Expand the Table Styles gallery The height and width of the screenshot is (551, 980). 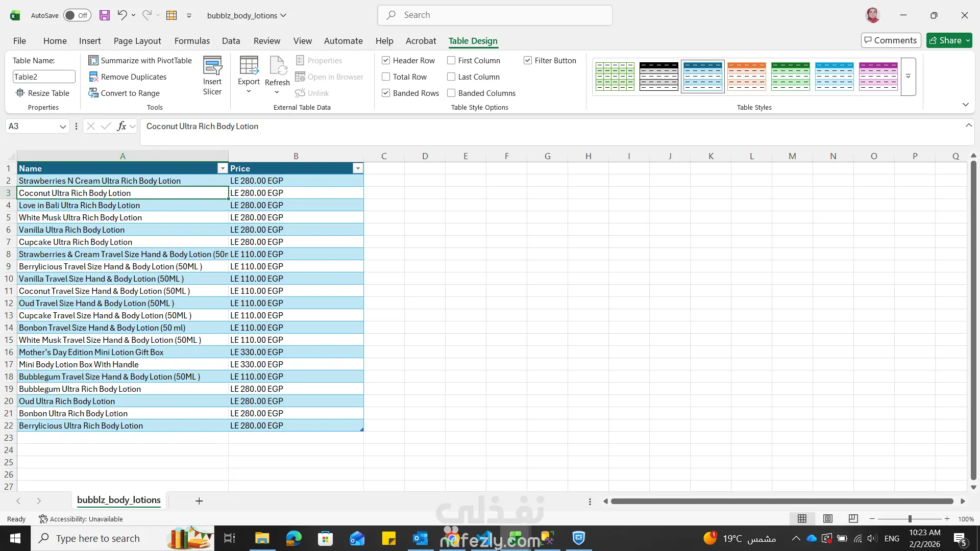pos(908,77)
